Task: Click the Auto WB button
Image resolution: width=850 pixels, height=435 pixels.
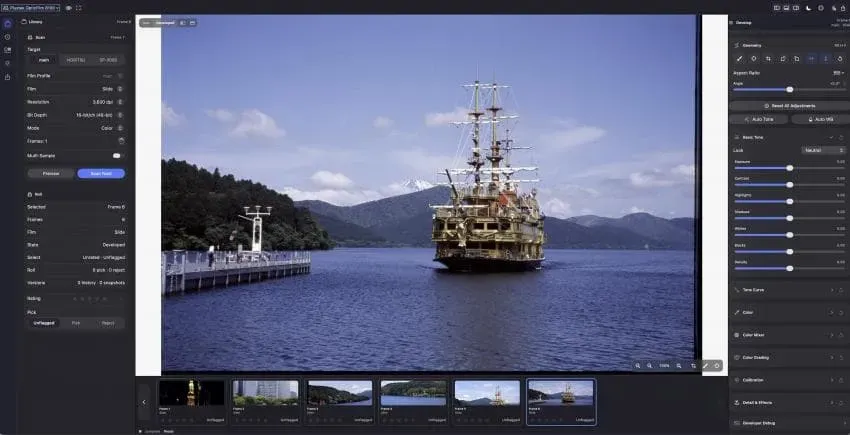Action: 821,119
